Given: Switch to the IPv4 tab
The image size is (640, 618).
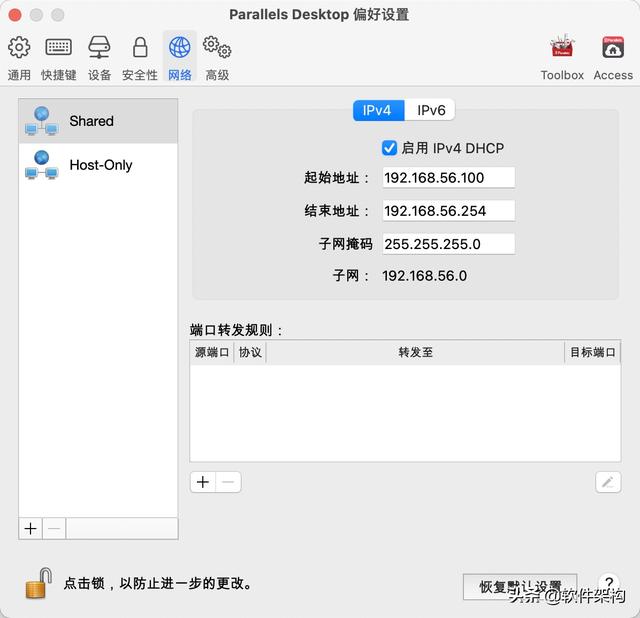Looking at the screenshot, I should (x=378, y=110).
